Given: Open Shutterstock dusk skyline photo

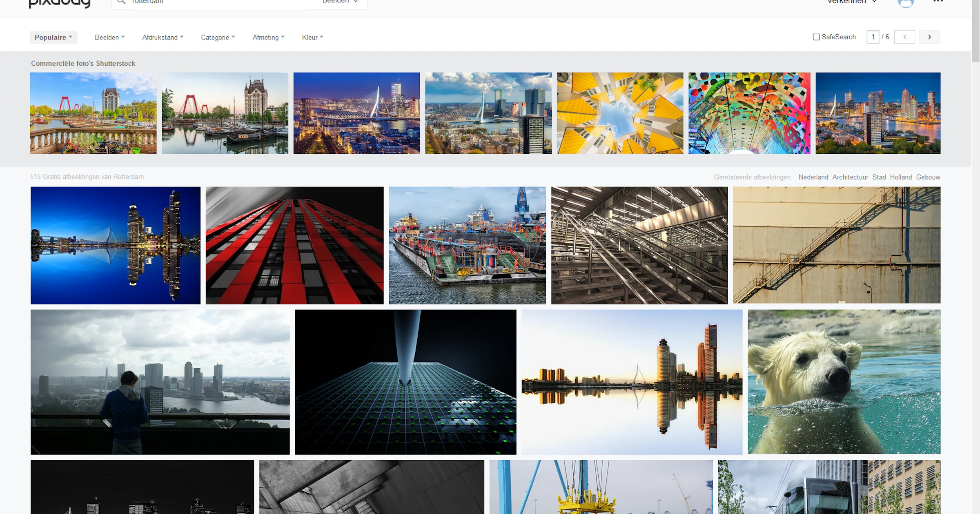Looking at the screenshot, I should click(x=878, y=113).
